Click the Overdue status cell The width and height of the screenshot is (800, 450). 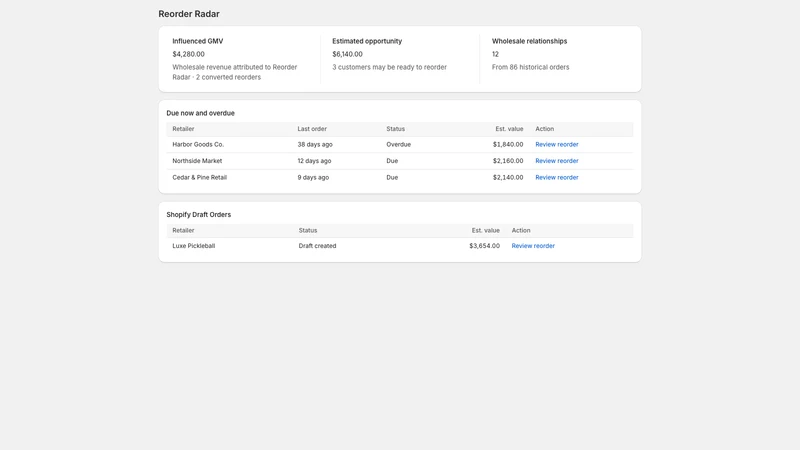(x=398, y=144)
